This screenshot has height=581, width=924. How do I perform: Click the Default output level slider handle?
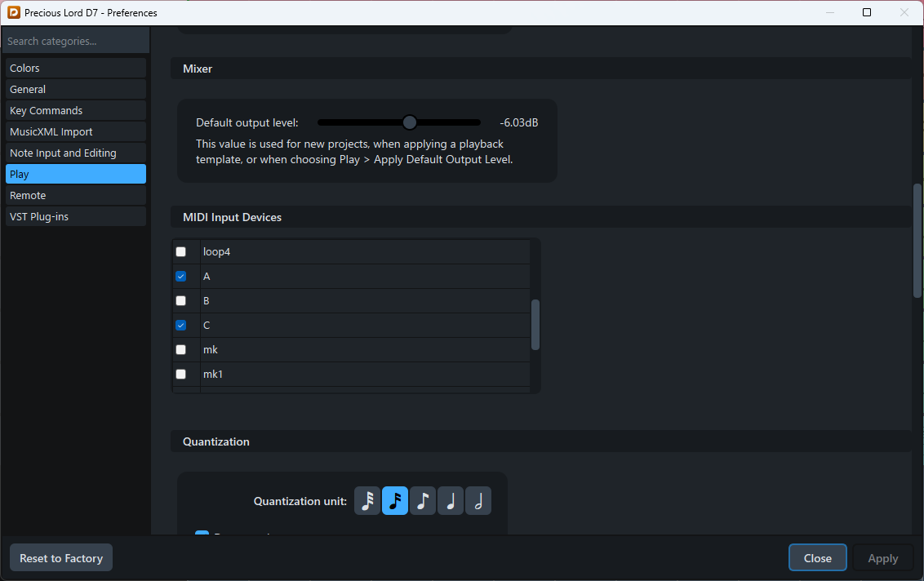coord(409,122)
